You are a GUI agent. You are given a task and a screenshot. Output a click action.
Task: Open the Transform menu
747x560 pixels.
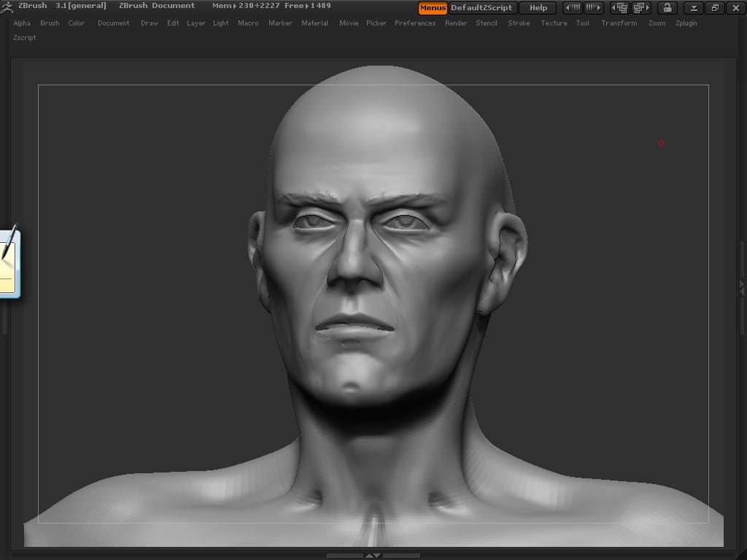[x=619, y=23]
